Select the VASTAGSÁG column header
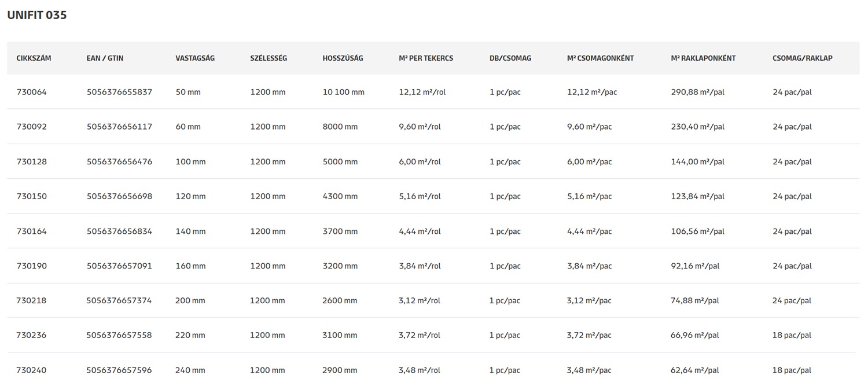Screen dimensions: 868x390 pyautogui.click(x=195, y=58)
